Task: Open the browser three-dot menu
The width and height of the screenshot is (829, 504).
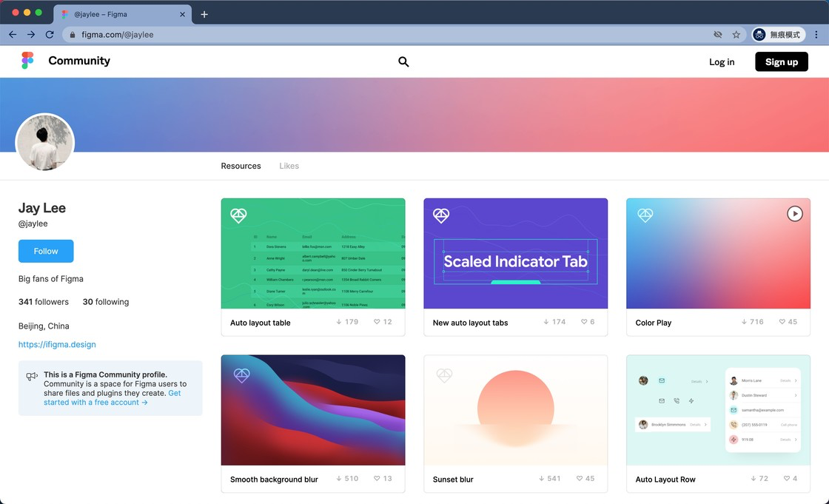Action: [816, 34]
